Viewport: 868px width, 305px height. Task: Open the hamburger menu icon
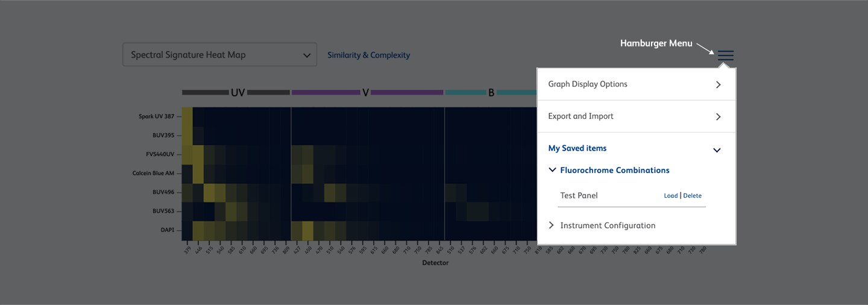click(726, 55)
